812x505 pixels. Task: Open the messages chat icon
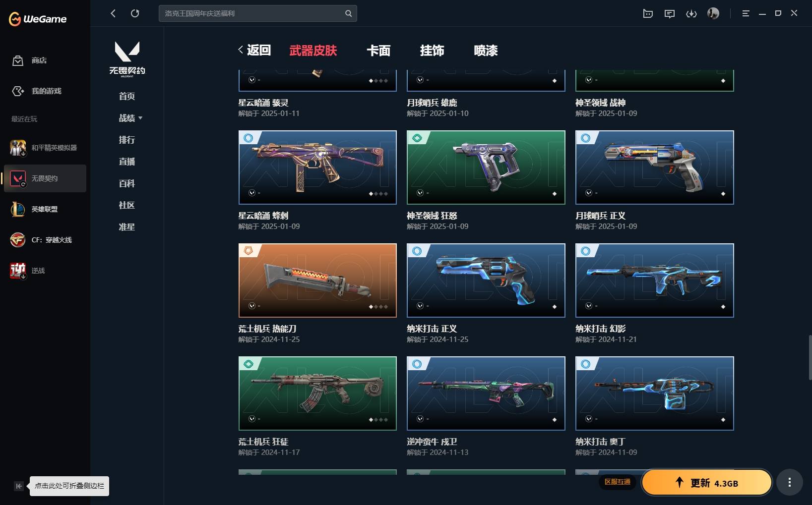669,13
